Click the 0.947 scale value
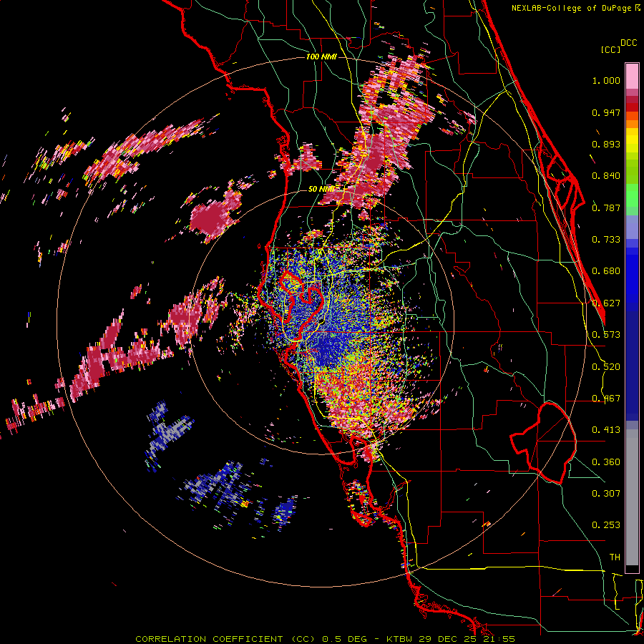The width and height of the screenshot is (644, 644). point(606,112)
